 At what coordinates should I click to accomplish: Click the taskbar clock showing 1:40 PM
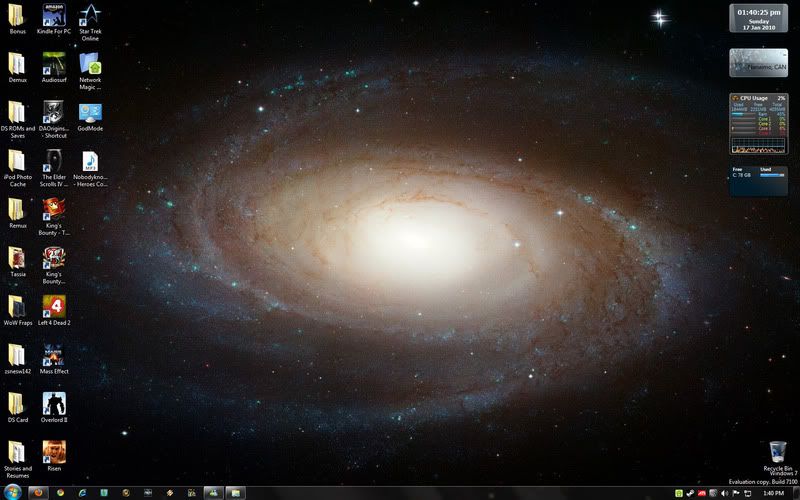(x=773, y=493)
